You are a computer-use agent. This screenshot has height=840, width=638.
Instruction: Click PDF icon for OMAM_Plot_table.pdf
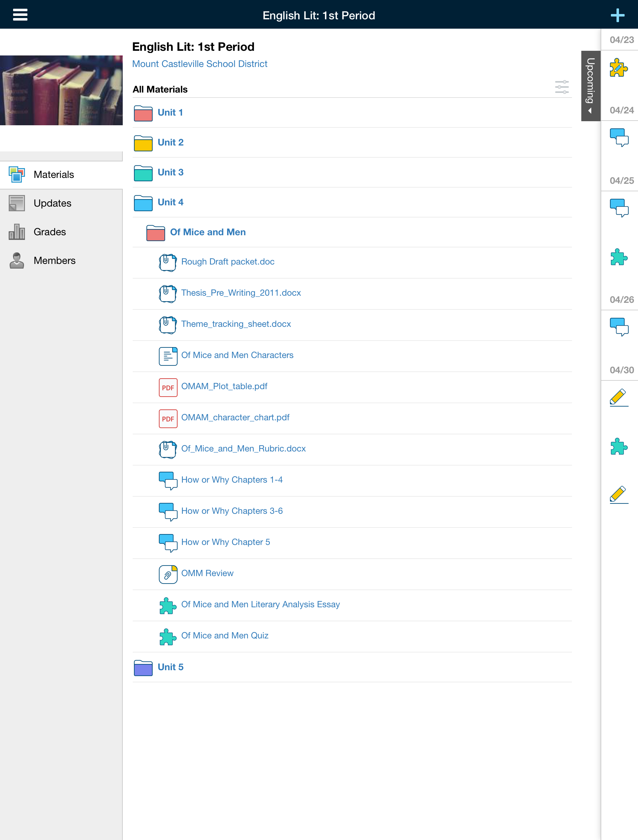168,387
